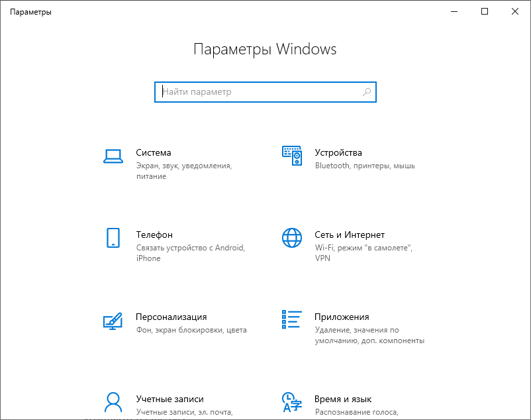Image resolution: width=531 pixels, height=420 pixels.
Task: Open the Приложения settings title
Action: pos(342,317)
